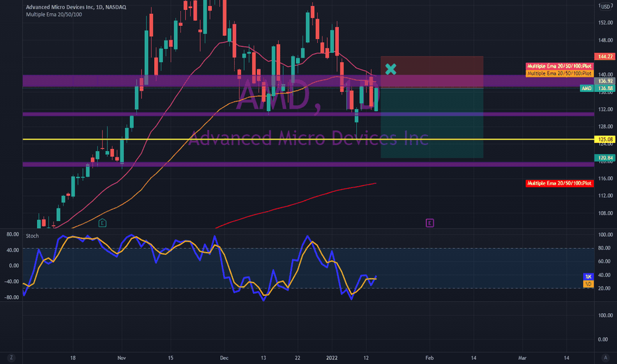The width and height of the screenshot is (617, 364).
Task: Select the Multiple Ema 20/50/100 indicator legend
Action: pos(54,15)
